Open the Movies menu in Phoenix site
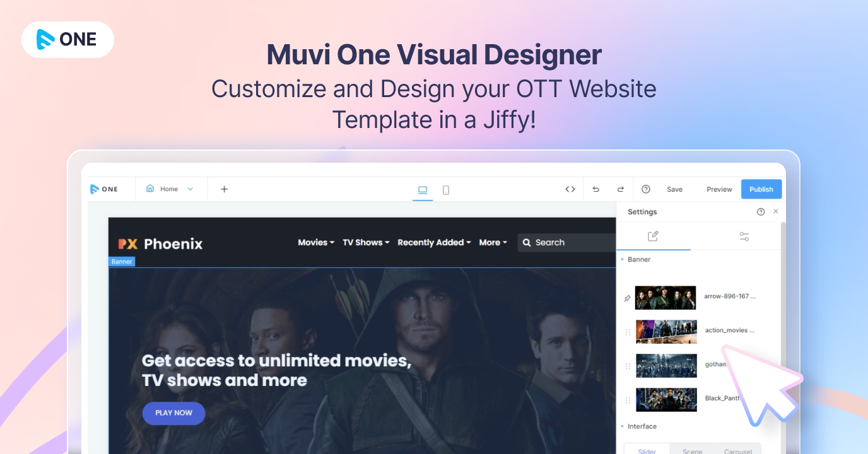Viewport: 868px width, 454px height. 316,242
